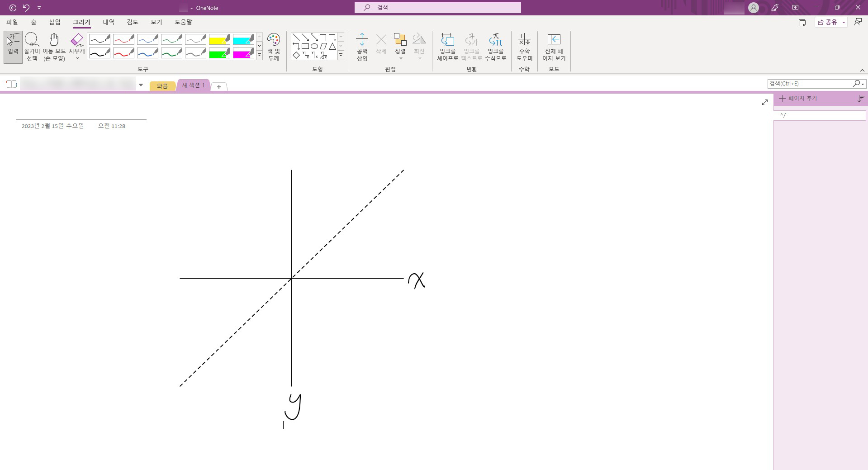868x470 pixels.
Task: Open 수학 도우미 math assistant
Action: click(524, 47)
